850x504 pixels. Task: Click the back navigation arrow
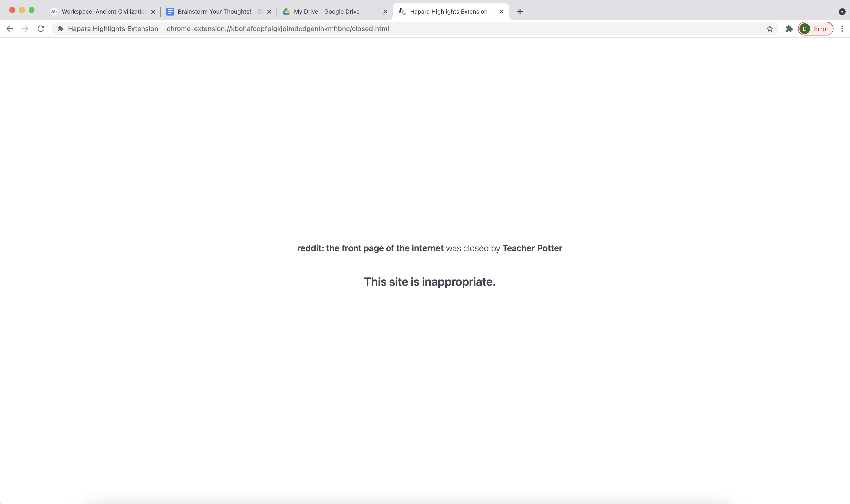pos(9,28)
